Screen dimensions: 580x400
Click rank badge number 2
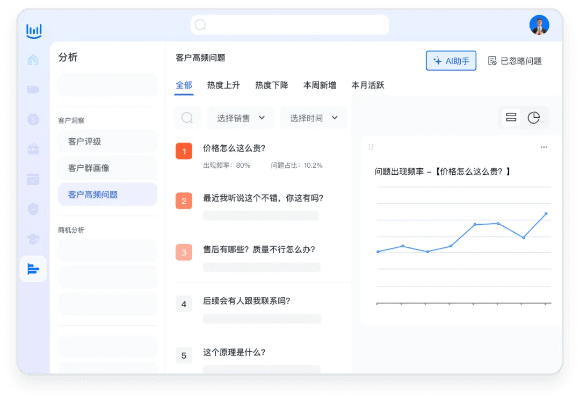click(184, 201)
